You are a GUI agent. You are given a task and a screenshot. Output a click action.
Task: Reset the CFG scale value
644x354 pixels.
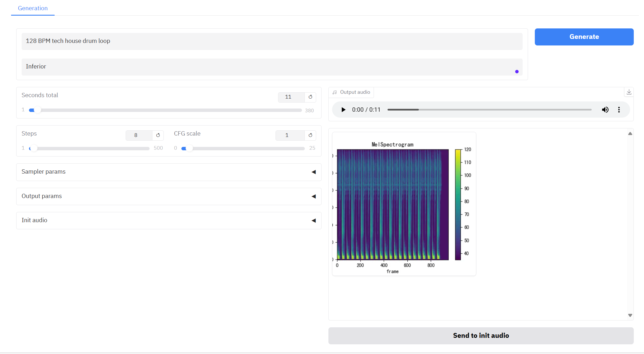[x=310, y=135]
